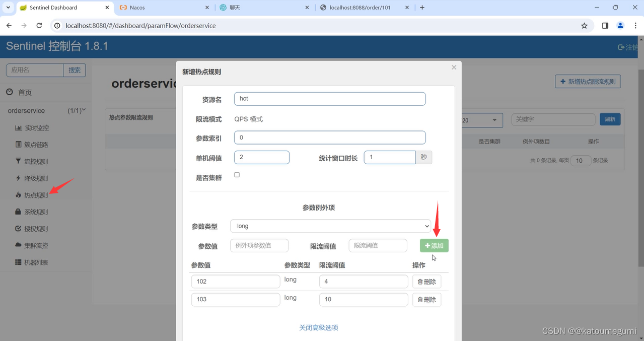Open 实时监控 in the sidebar

point(37,128)
